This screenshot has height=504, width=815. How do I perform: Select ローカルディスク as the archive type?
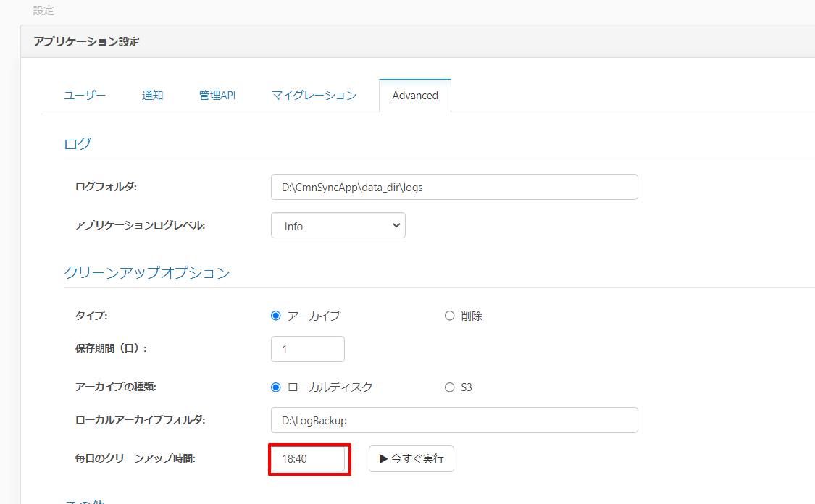pos(276,387)
